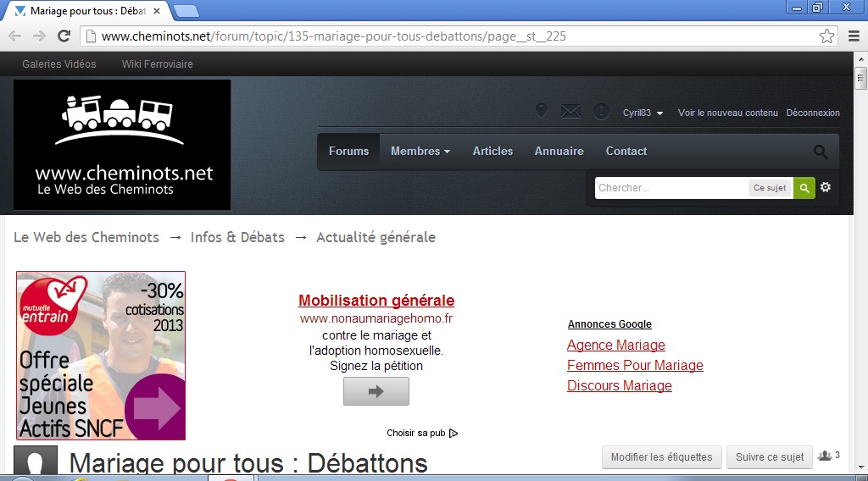The image size is (868, 481).
Task: Click the green search magnifier button
Action: [804, 188]
